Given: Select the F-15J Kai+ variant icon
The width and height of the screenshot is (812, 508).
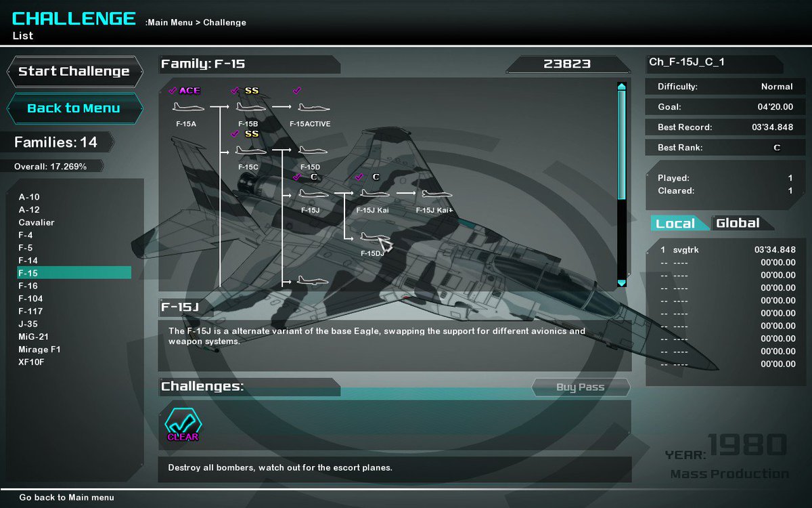Looking at the screenshot, I should coord(436,192).
